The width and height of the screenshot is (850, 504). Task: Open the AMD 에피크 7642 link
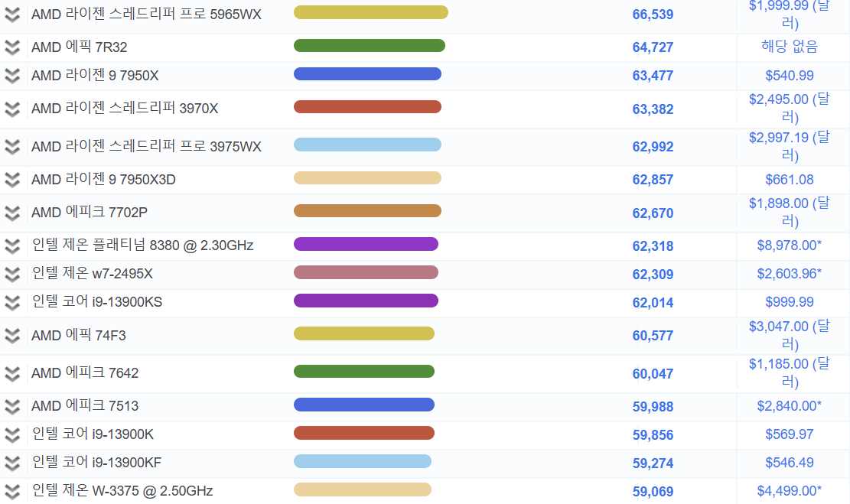click(x=85, y=373)
